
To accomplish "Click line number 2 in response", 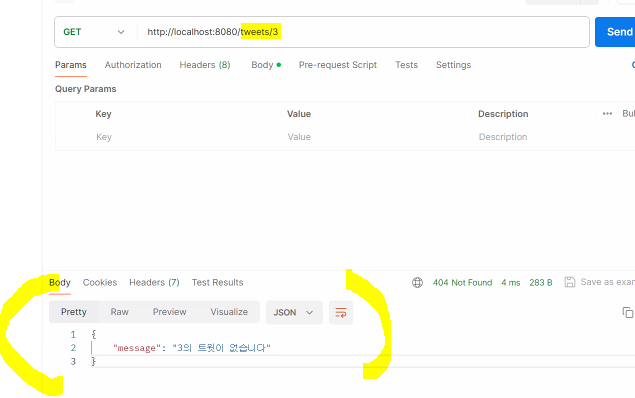I will 73,347.
